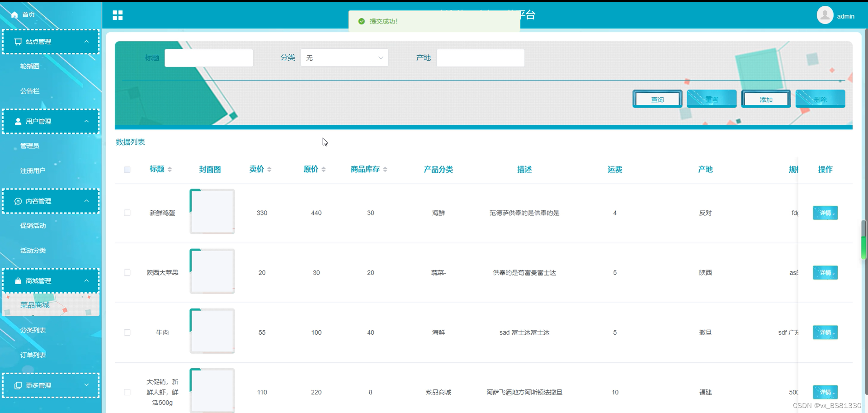
Task: Click the home icon in sidebar
Action: (14, 14)
